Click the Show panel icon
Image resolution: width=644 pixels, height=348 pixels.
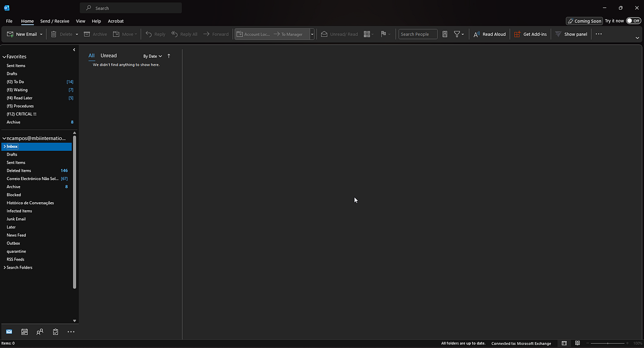click(x=571, y=34)
